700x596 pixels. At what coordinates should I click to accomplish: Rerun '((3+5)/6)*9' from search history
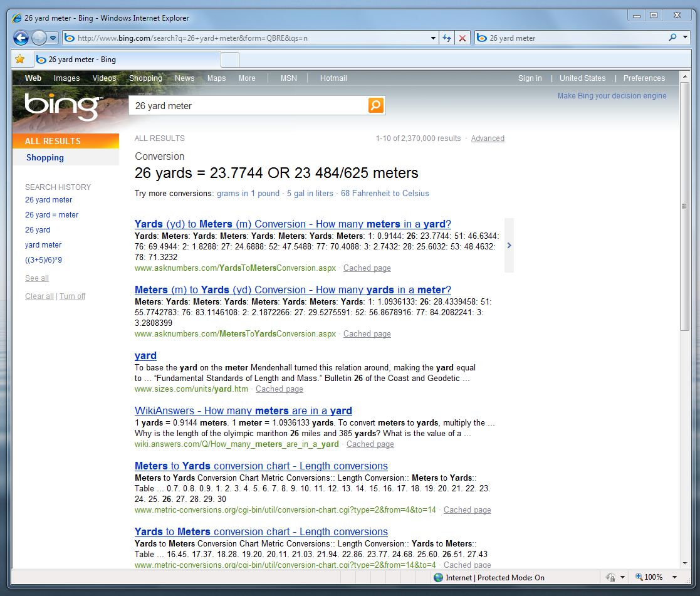(43, 260)
